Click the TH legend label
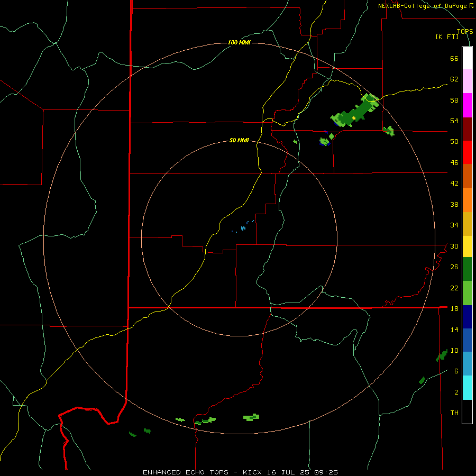 [454, 413]
